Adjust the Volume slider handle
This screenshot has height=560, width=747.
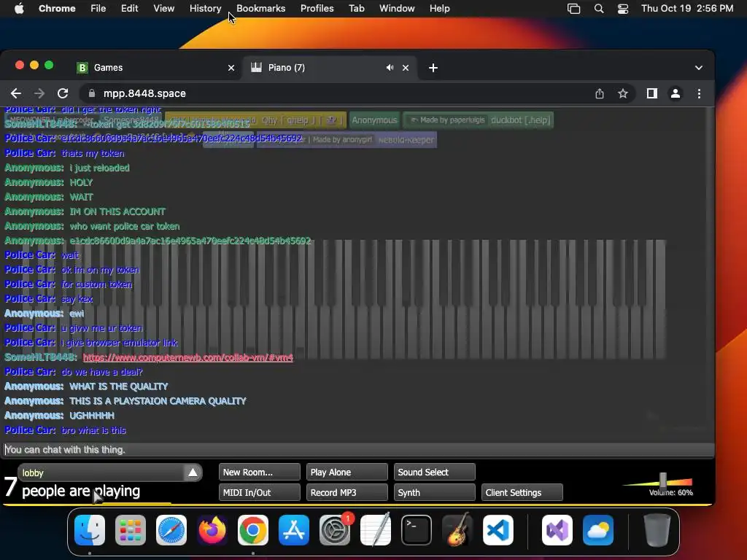662,480
